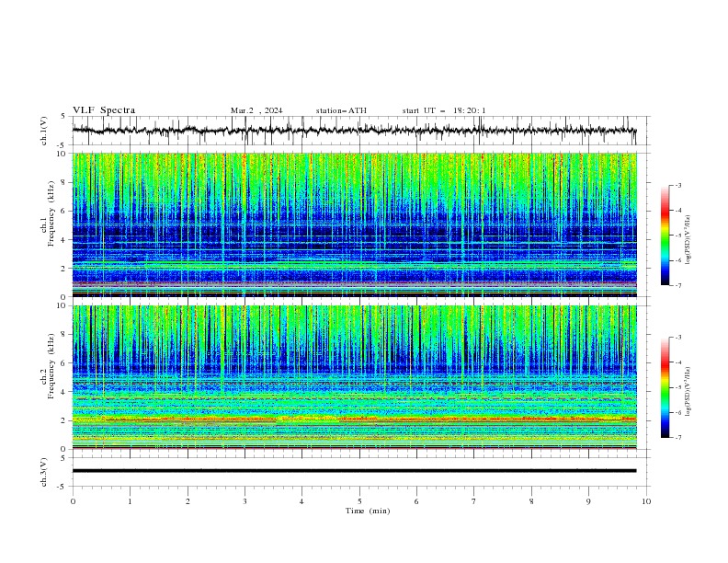The image size is (728, 563).
Task: Click the '8' tick on the time axis
Action: [x=531, y=501]
